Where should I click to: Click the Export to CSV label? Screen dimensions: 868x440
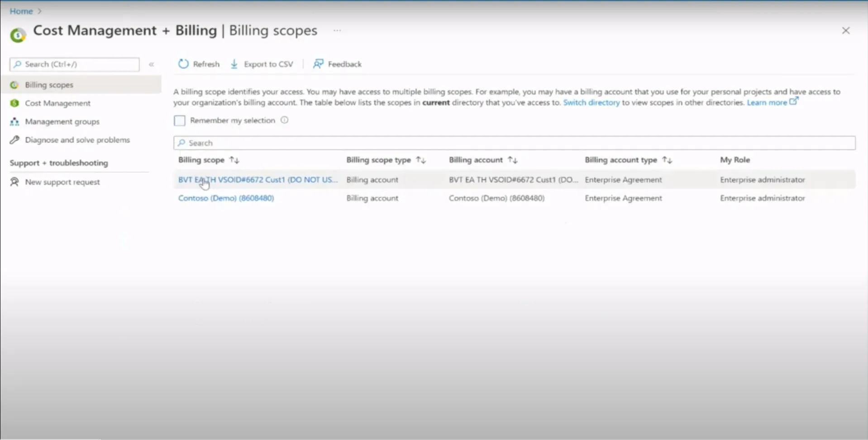268,64
